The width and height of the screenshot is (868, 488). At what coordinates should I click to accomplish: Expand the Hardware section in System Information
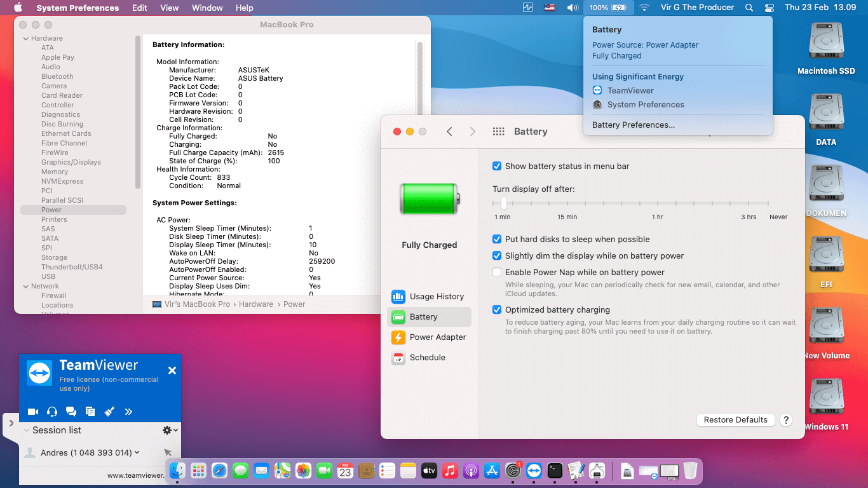[27, 38]
